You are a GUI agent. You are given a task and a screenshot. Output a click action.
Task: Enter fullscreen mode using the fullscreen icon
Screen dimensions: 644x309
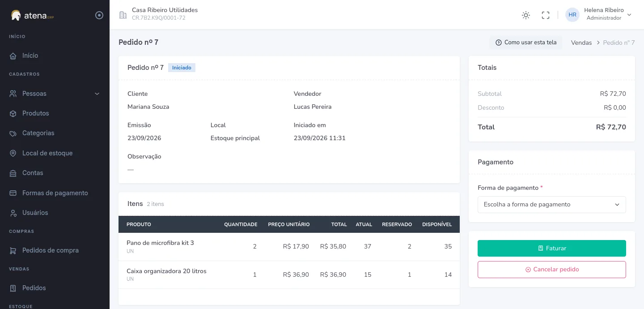546,15
